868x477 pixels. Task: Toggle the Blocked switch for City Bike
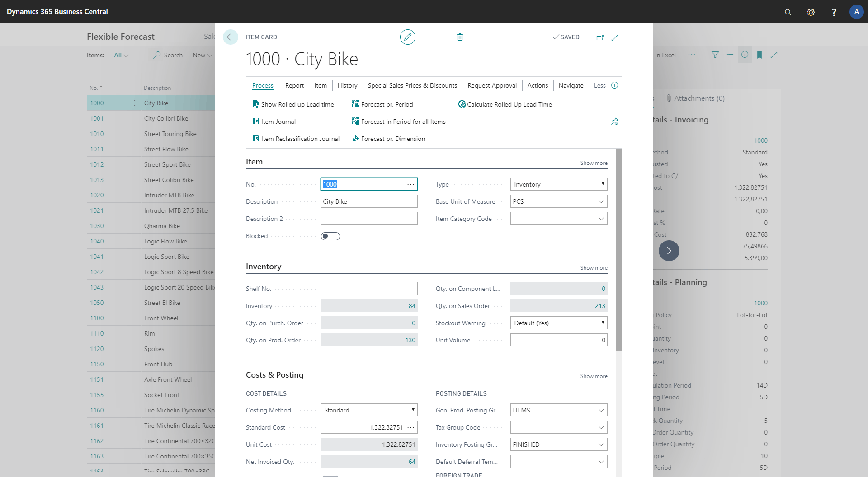pos(330,236)
